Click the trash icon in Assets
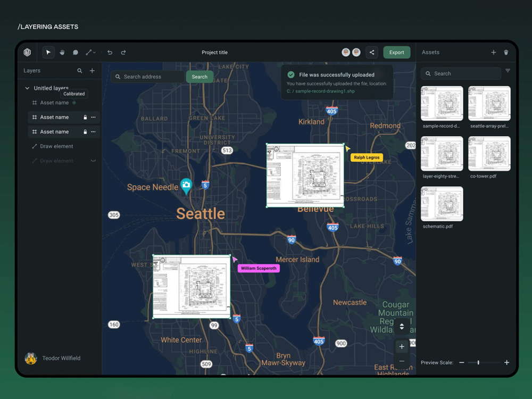The width and height of the screenshot is (532, 399). click(506, 52)
